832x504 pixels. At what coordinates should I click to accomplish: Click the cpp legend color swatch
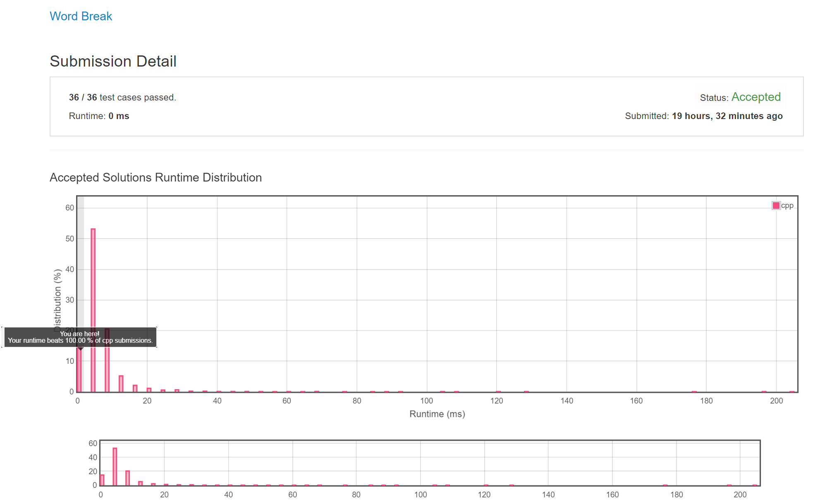(776, 205)
